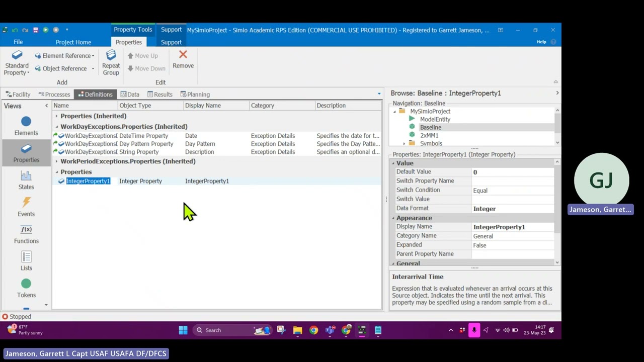
Task: Select the DateTime Property row
Action: click(x=217, y=136)
